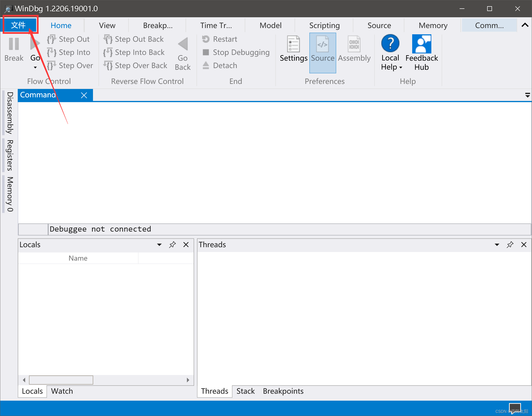
Task: Switch to the Scripting ribbon tab
Action: [x=324, y=25]
